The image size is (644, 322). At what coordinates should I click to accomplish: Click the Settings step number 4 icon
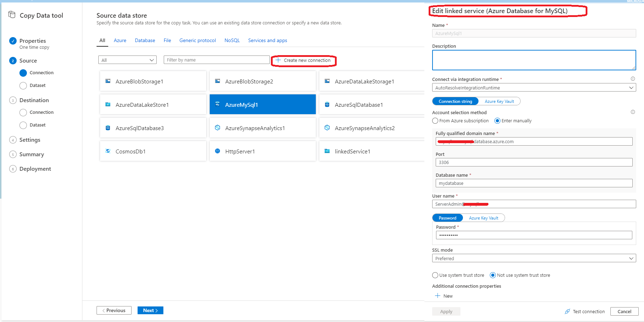[x=13, y=140]
